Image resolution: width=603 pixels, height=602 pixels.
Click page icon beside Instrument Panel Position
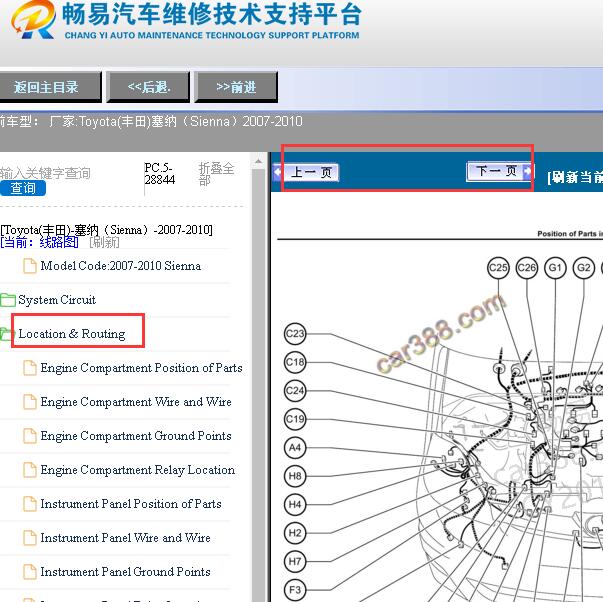coord(30,504)
